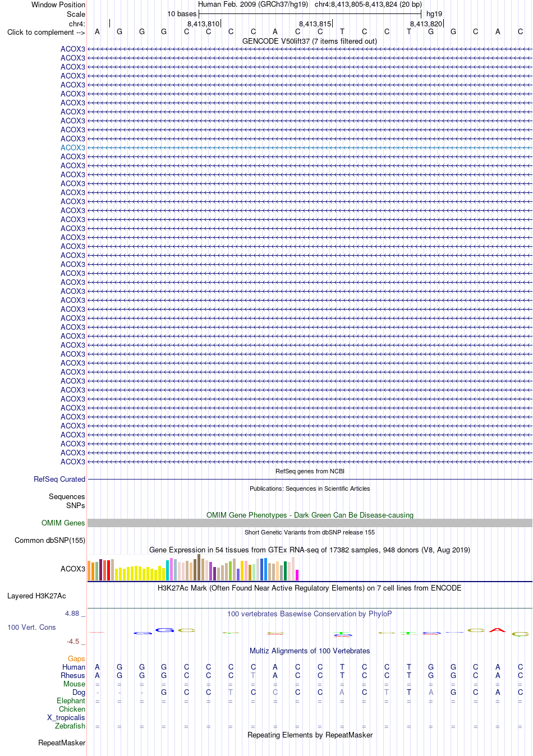This screenshot has height=756, width=533.
Task: Select the "Elephant" alignment row label
Action: (x=71, y=700)
